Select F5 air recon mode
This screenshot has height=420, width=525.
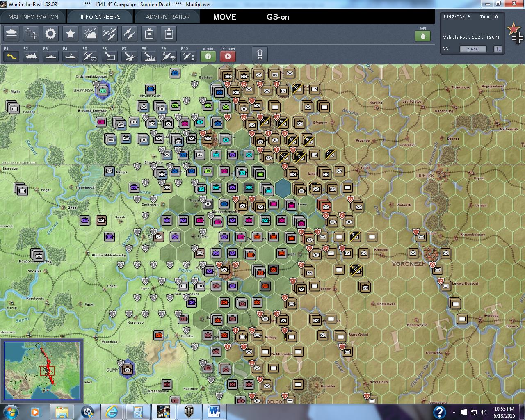click(90, 56)
